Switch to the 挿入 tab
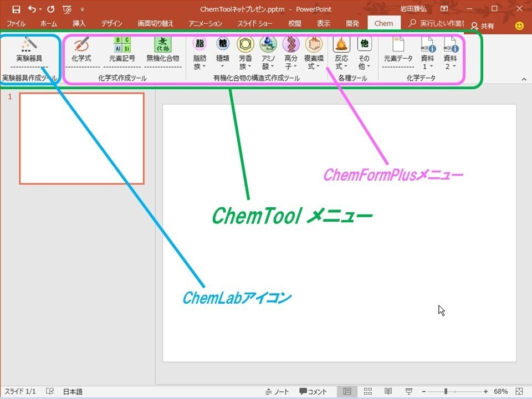This screenshot has height=399, width=532. 79,23
